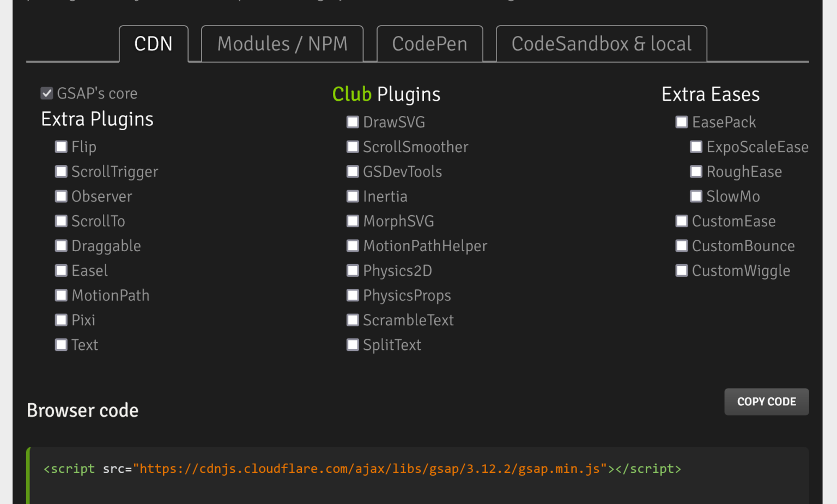Check the ScrollTrigger plugin option
Viewport: 837px width, 504px height.
click(61, 172)
